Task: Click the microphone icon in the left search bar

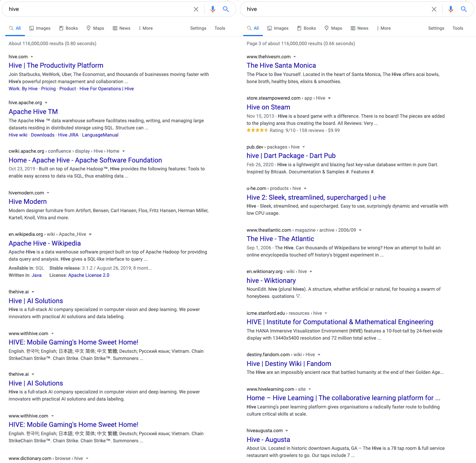Action: point(213,9)
